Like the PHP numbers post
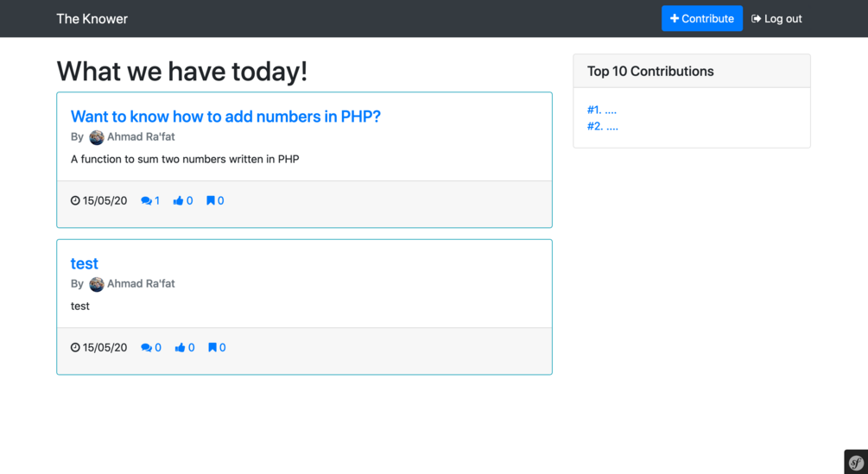Image resolution: width=868 pixels, height=474 pixels. tap(178, 201)
